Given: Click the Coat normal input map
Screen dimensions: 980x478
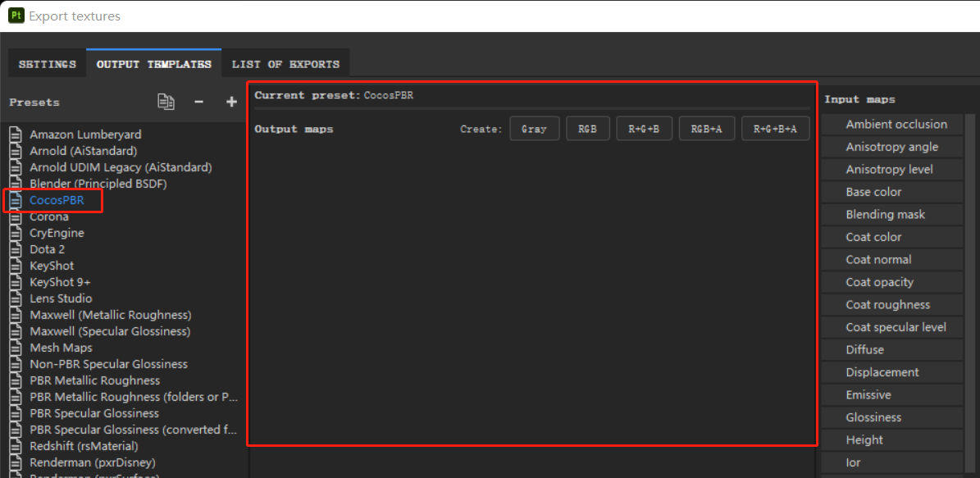Looking at the screenshot, I should pyautogui.click(x=892, y=259).
